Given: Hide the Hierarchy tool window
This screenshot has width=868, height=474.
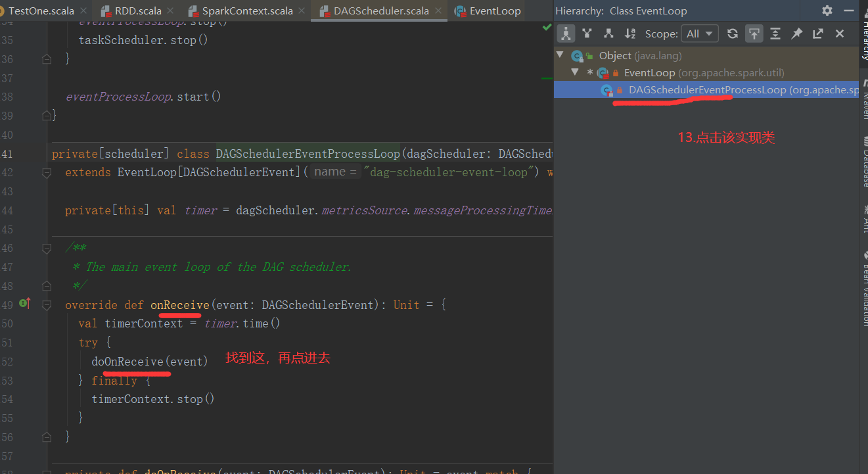Looking at the screenshot, I should 848,11.
